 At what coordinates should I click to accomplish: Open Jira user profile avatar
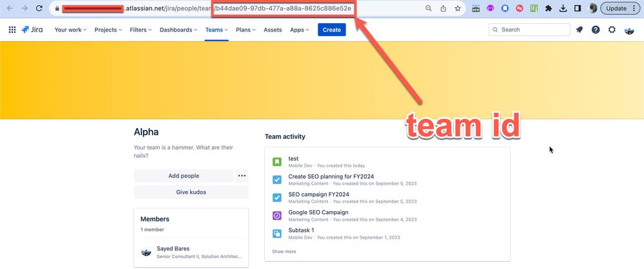(629, 30)
